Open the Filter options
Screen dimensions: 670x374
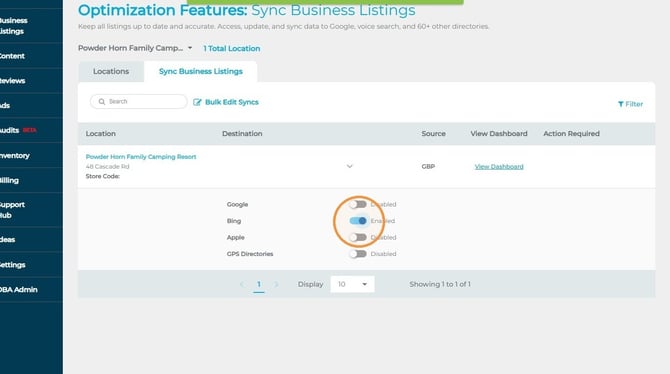[630, 104]
